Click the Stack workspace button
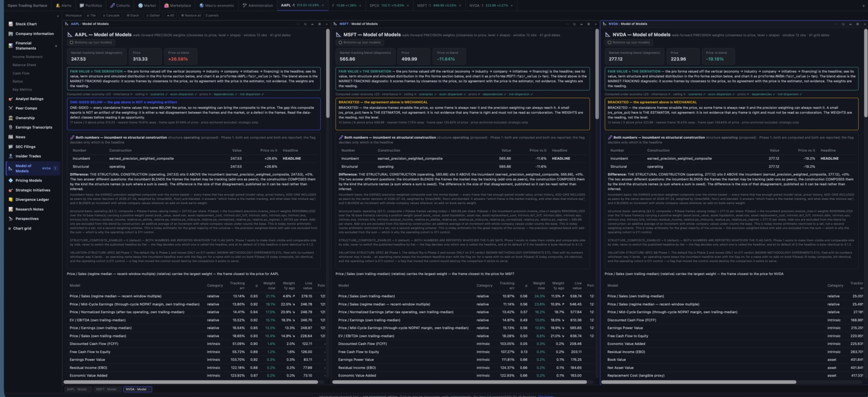Screen dimensions: 868x397 click(x=133, y=16)
